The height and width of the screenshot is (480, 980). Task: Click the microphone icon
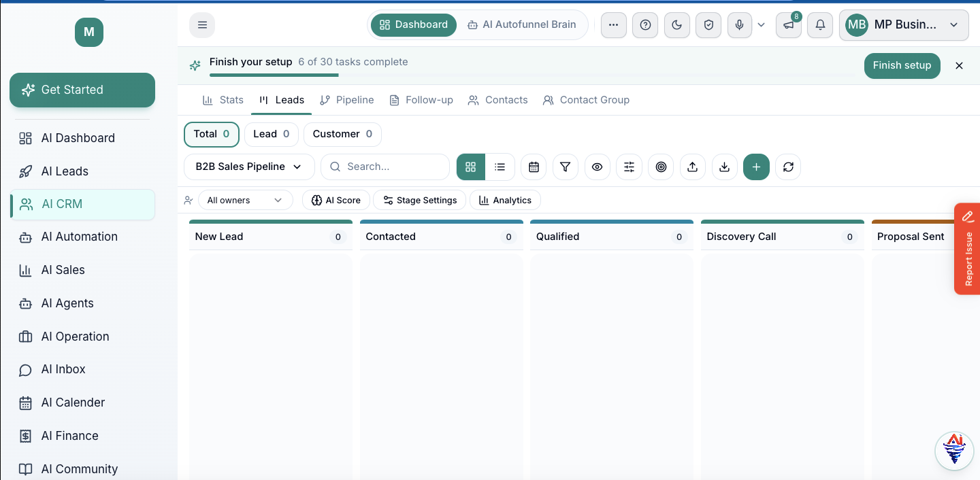[x=740, y=25]
